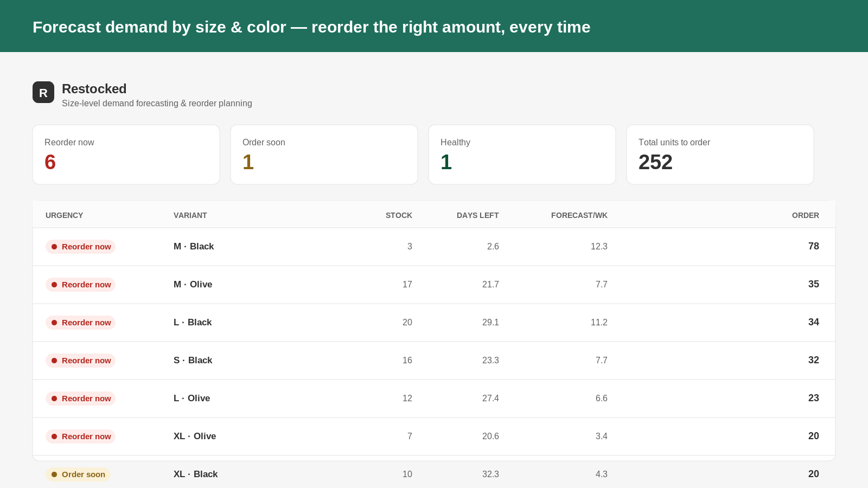The image size is (868, 488).
Task: Select the XL · Black variant name
Action: 195,474
